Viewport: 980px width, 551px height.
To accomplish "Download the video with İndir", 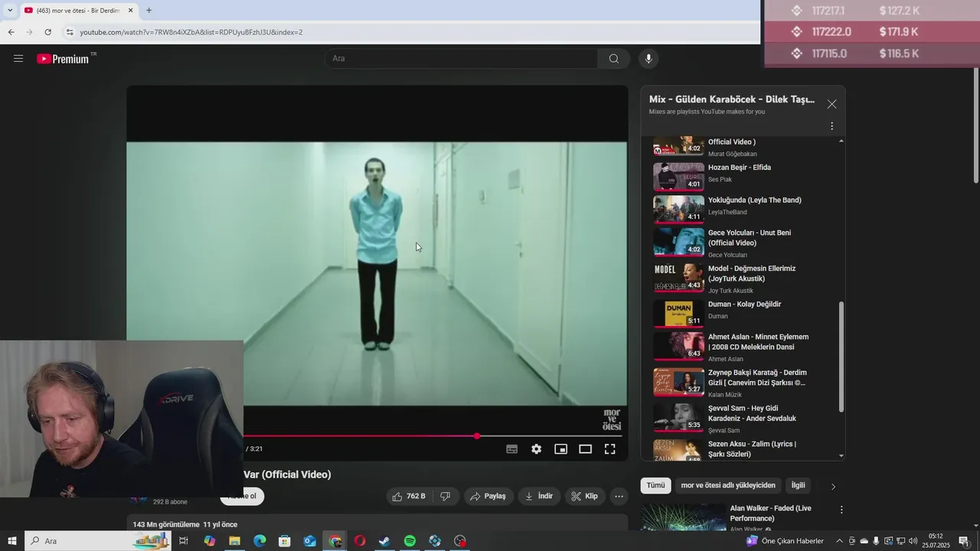I will (x=539, y=496).
